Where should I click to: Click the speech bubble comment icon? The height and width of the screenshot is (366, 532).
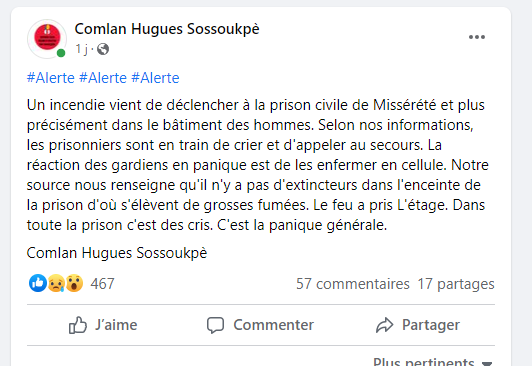215,325
